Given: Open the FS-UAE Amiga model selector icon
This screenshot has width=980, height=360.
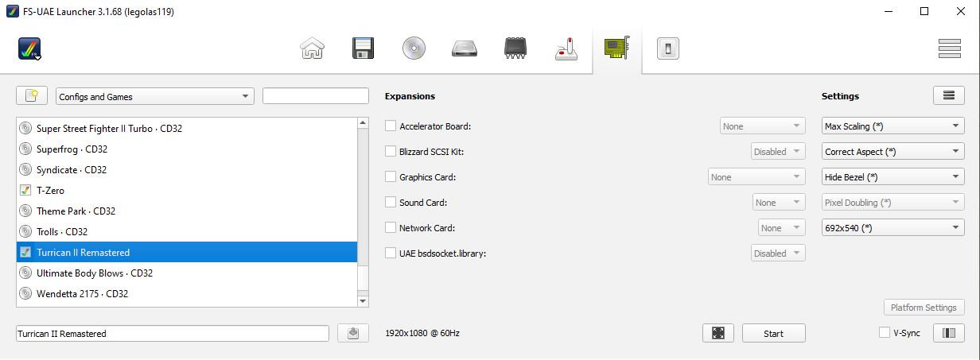Looking at the screenshot, I should click(x=30, y=49).
